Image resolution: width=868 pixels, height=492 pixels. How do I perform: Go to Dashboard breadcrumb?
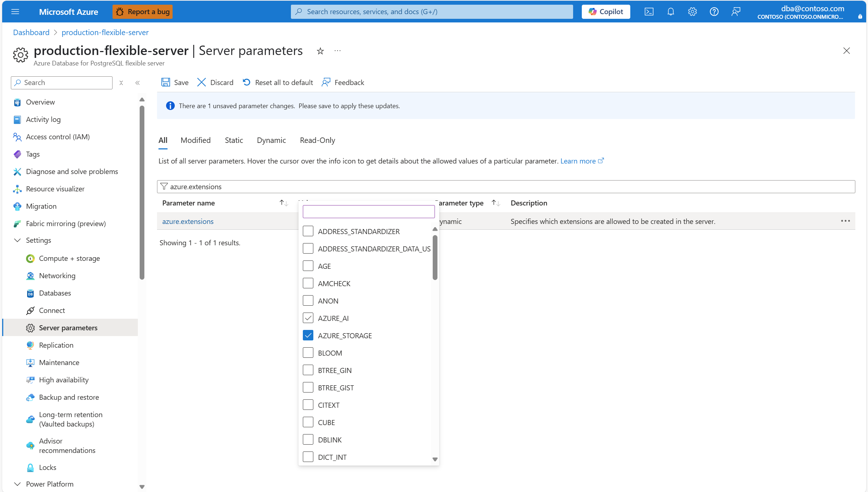31,33
